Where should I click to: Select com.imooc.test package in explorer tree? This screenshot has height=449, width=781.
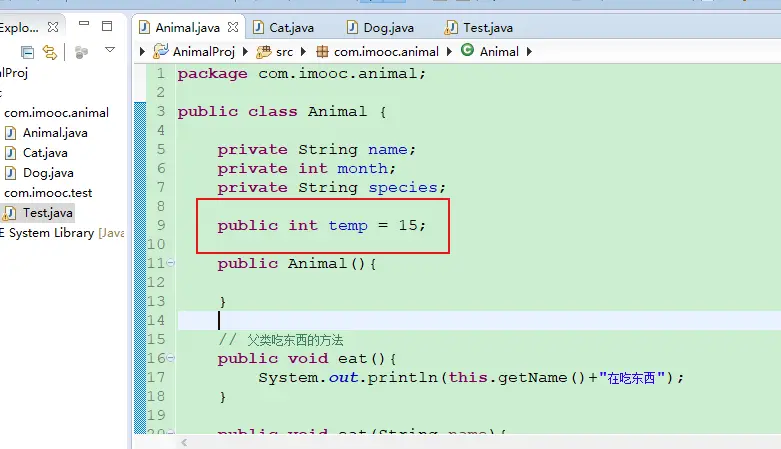pyautogui.click(x=48, y=193)
